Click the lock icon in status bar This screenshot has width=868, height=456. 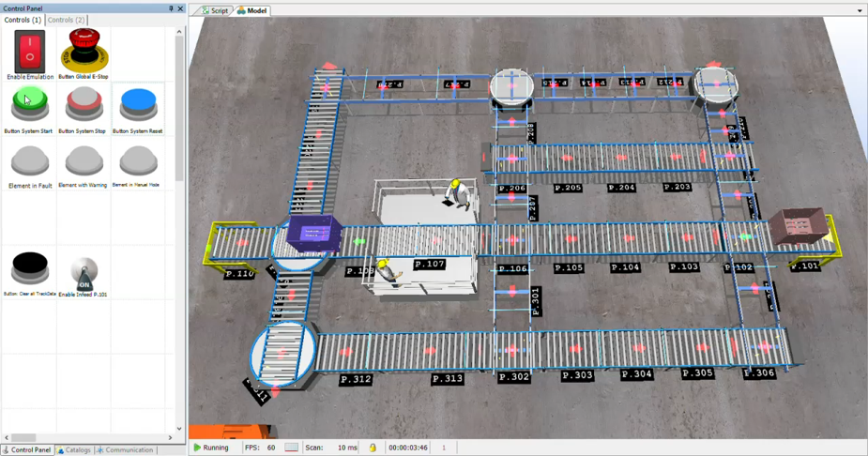pyautogui.click(x=373, y=448)
